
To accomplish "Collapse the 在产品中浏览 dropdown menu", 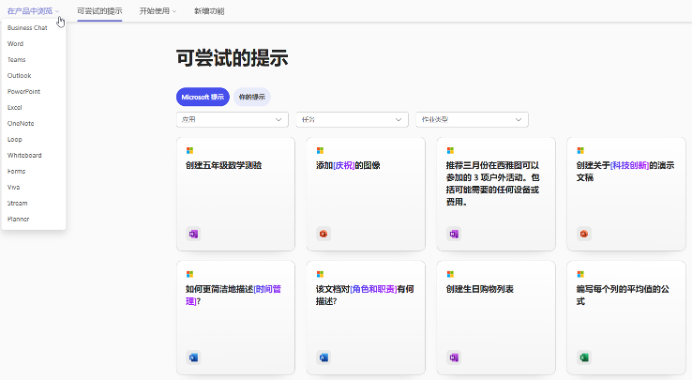I will tap(33, 11).
